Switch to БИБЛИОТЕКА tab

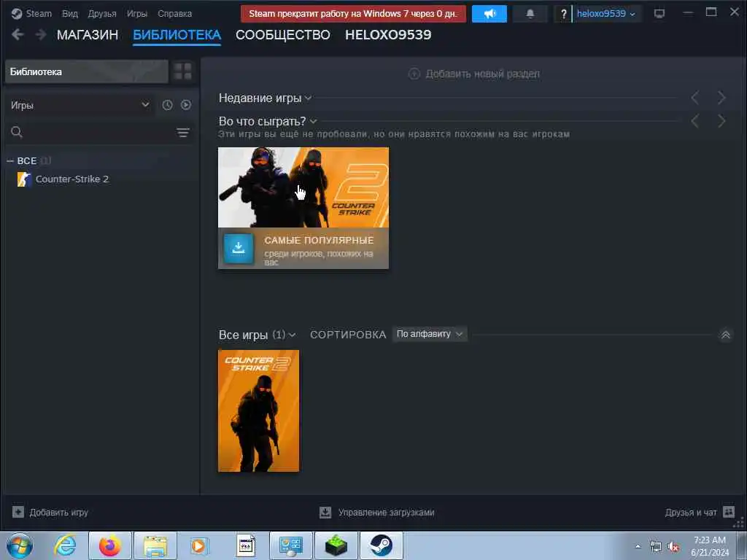coord(177,35)
